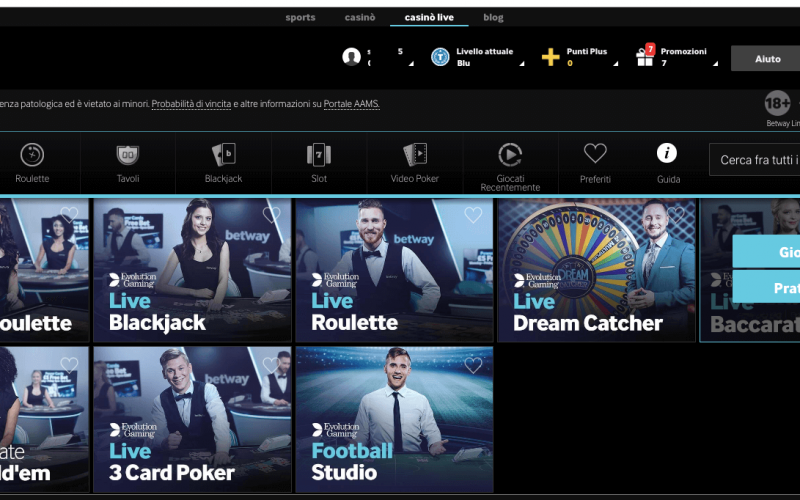Viewport: 800px width, 500px height.
Task: Open the Live Dream Catcher game thumbnail
Action: click(596, 270)
